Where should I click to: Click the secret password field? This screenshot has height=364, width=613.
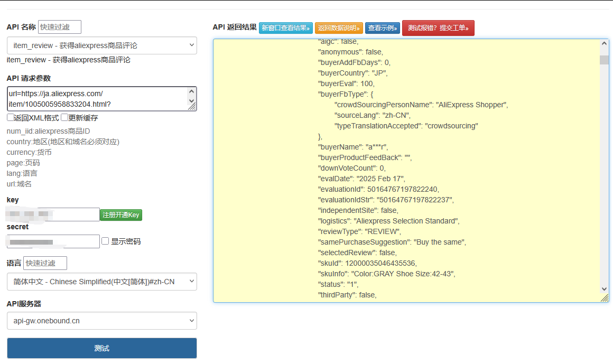coord(53,241)
